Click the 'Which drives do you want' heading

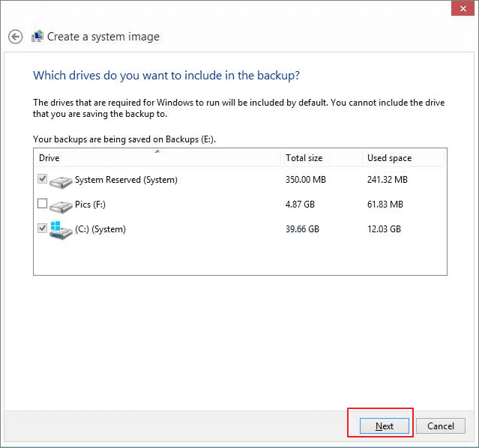pos(166,76)
